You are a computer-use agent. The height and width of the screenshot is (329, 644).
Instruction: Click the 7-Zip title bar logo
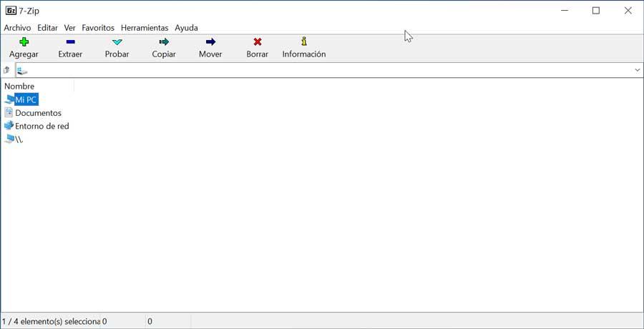tap(11, 11)
